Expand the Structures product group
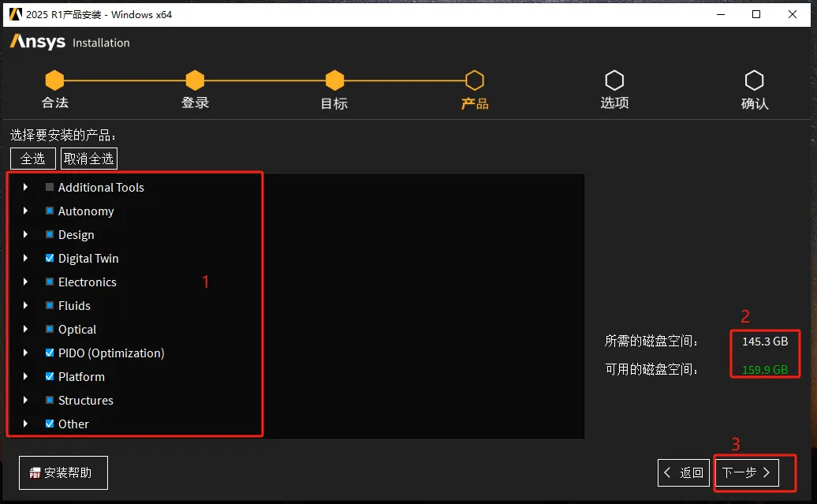 (x=25, y=400)
